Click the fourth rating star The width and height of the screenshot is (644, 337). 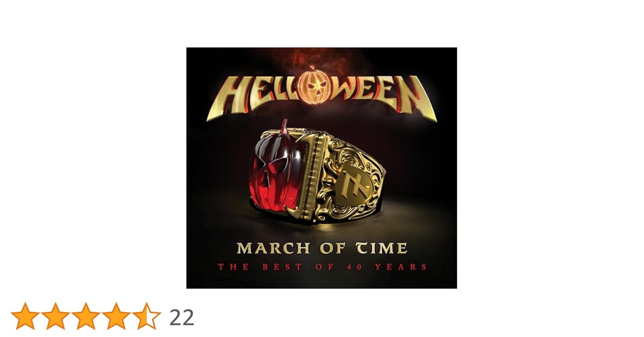[116, 316]
